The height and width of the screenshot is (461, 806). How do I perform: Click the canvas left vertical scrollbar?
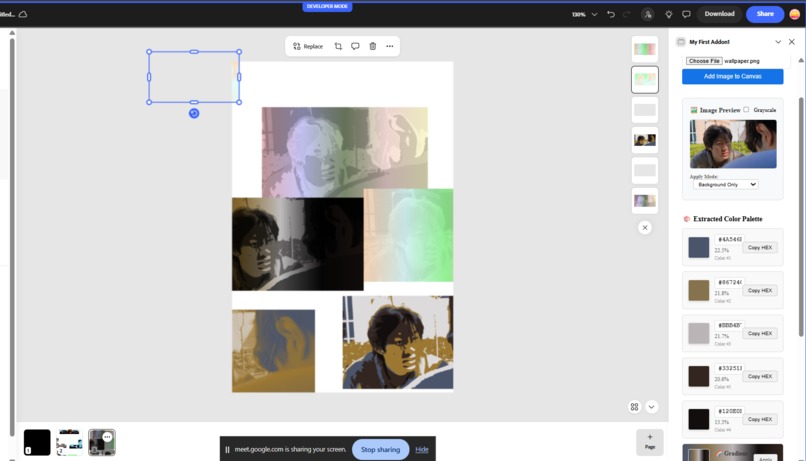(12, 236)
